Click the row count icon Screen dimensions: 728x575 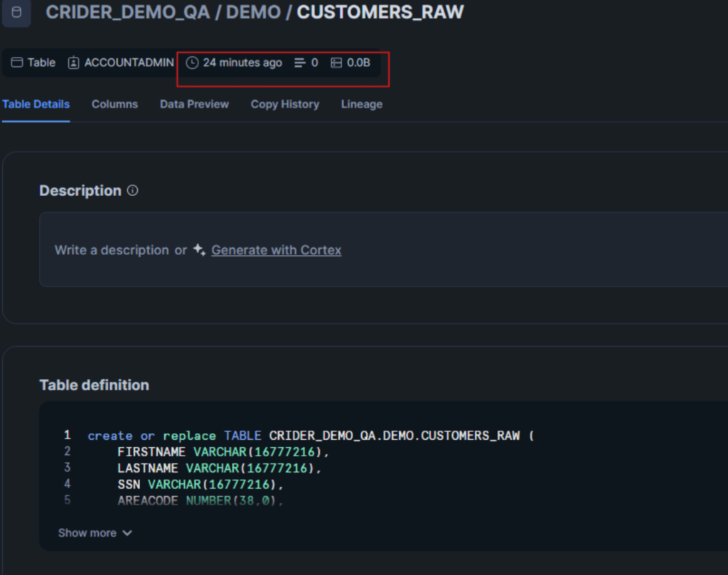coord(300,63)
